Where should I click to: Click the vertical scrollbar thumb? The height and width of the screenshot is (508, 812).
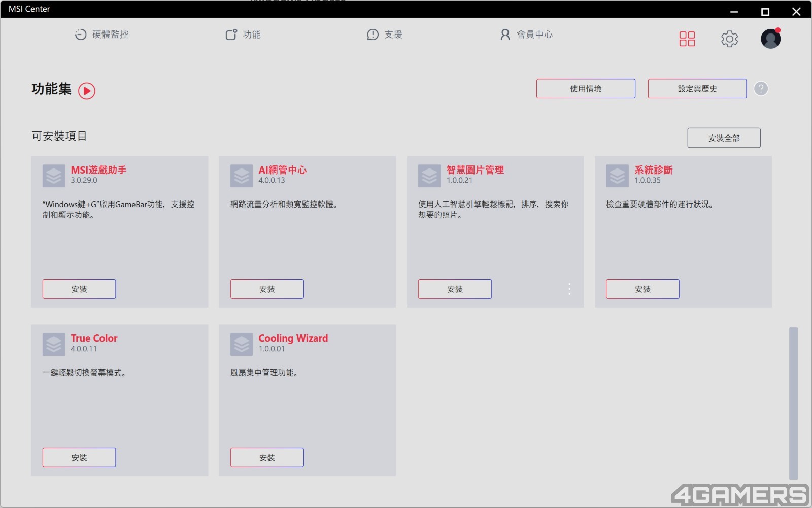pos(793,403)
